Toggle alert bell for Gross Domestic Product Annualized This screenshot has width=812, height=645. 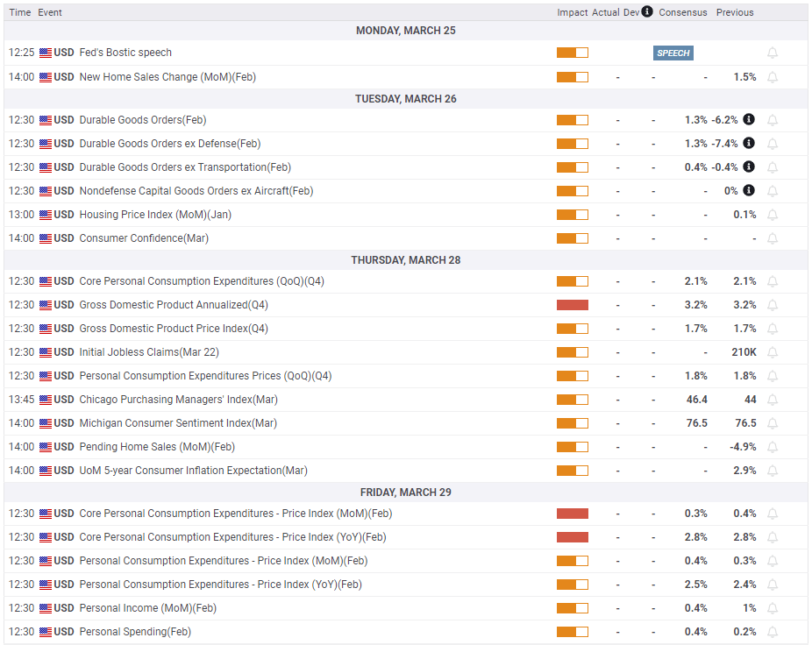[773, 305]
